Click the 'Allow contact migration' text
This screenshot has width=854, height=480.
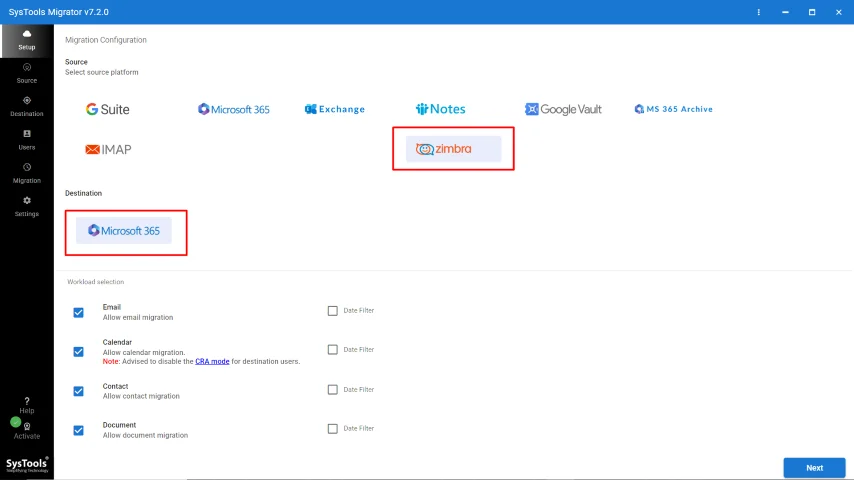[x=141, y=396]
